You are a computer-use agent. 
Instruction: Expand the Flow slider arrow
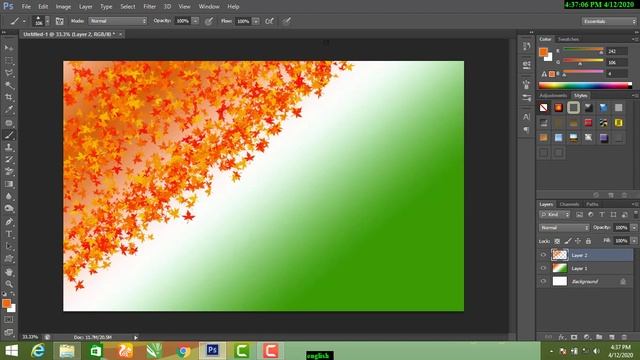pos(256,21)
